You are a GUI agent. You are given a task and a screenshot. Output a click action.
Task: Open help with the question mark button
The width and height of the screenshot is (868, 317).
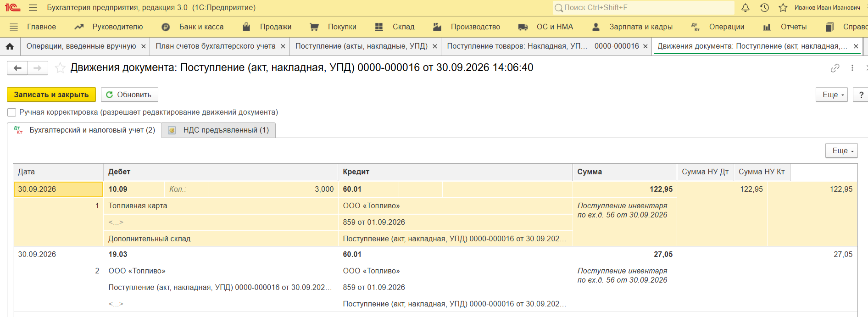tap(861, 95)
